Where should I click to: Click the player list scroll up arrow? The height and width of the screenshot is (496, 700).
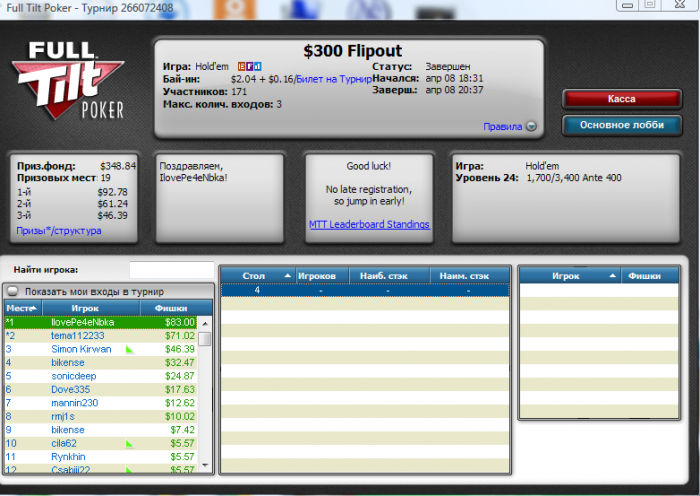205,323
